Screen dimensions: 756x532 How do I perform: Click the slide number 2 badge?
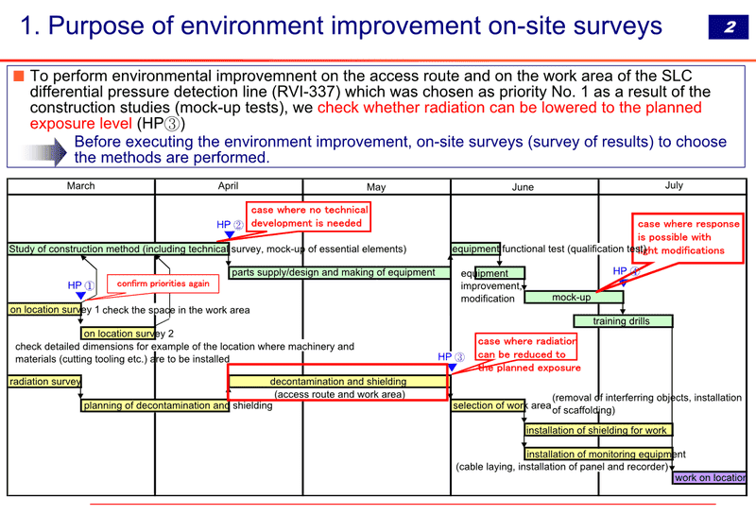728,27
